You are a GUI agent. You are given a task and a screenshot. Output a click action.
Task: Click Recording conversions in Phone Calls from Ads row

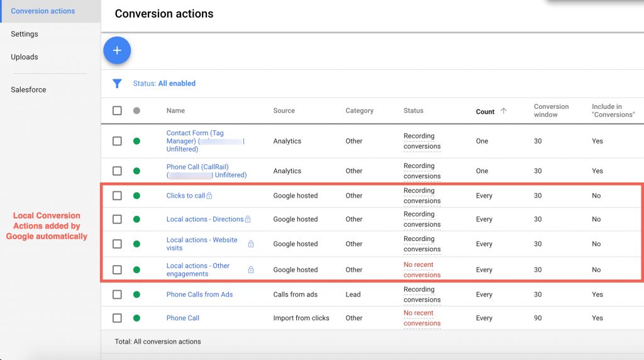(x=422, y=295)
